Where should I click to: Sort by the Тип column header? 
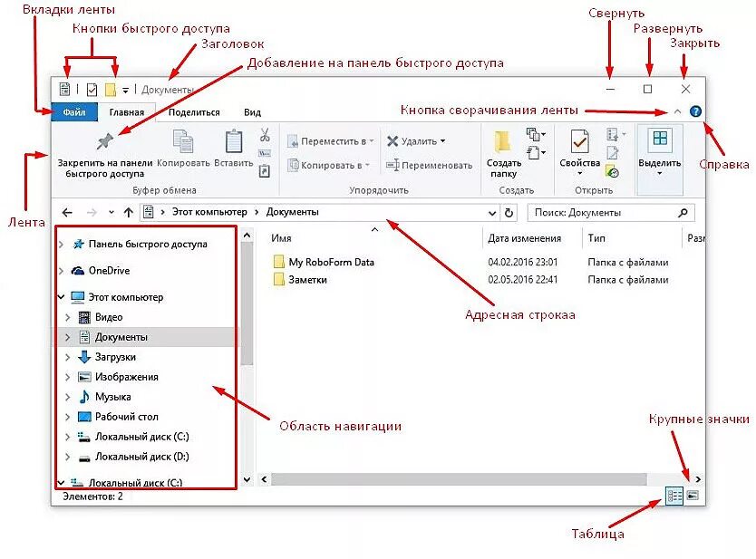(596, 238)
